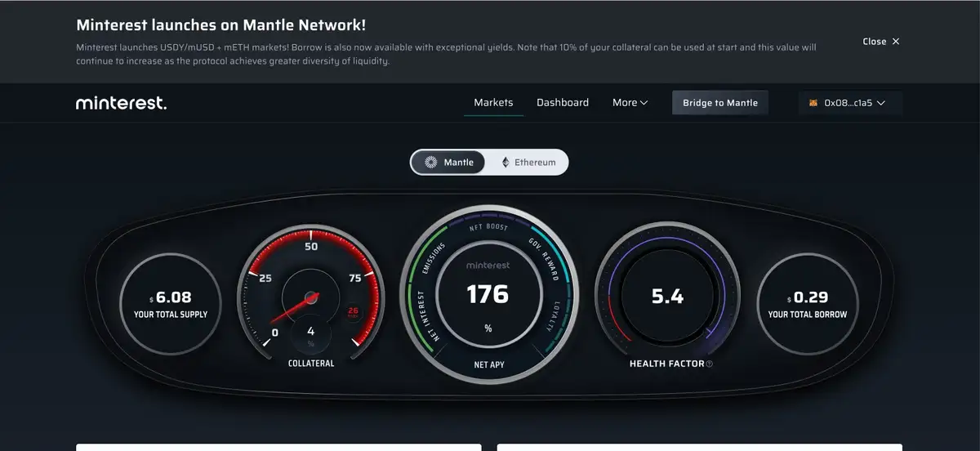Open the Markets tab
980x451 pixels.
coord(493,103)
